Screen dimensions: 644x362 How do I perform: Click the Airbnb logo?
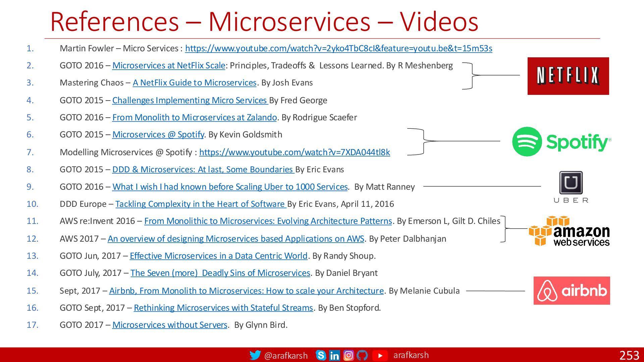click(x=572, y=291)
